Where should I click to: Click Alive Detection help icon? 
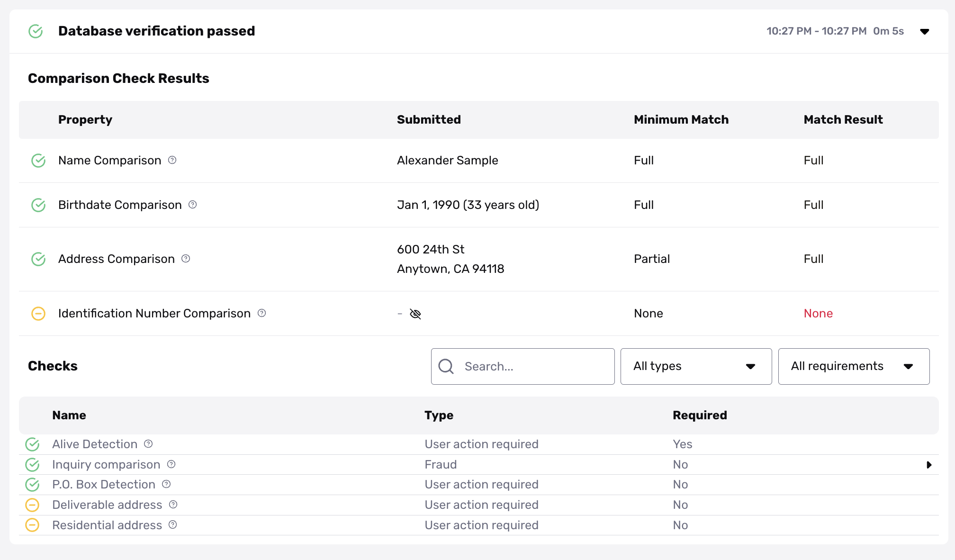pyautogui.click(x=148, y=444)
